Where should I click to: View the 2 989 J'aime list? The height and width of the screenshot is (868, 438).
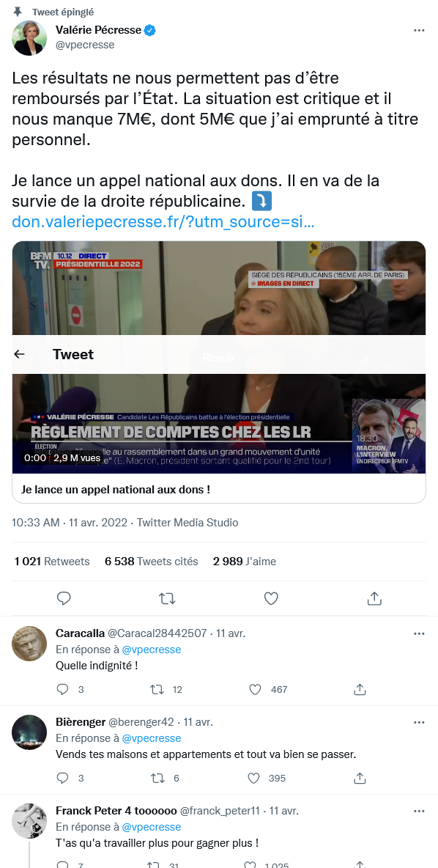(x=245, y=562)
